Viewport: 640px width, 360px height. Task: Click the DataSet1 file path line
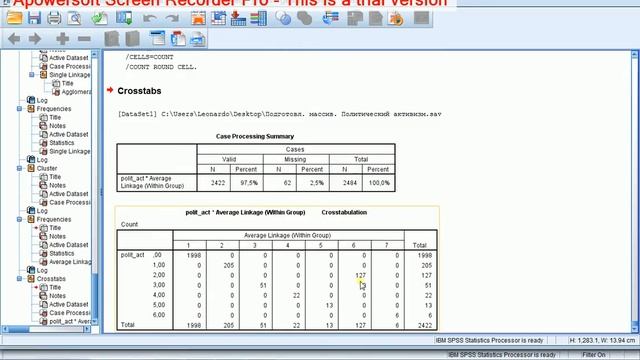coord(280,114)
